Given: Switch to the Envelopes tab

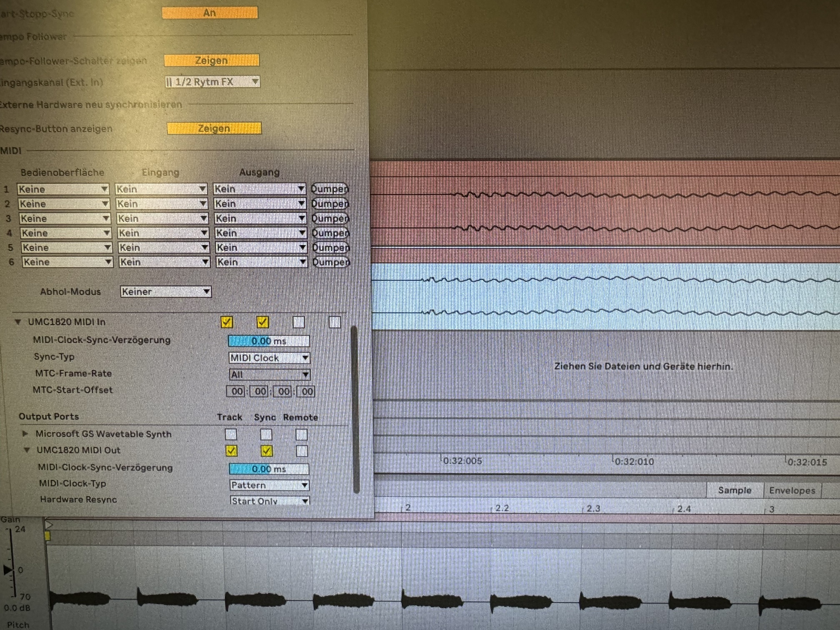Looking at the screenshot, I should tap(792, 490).
